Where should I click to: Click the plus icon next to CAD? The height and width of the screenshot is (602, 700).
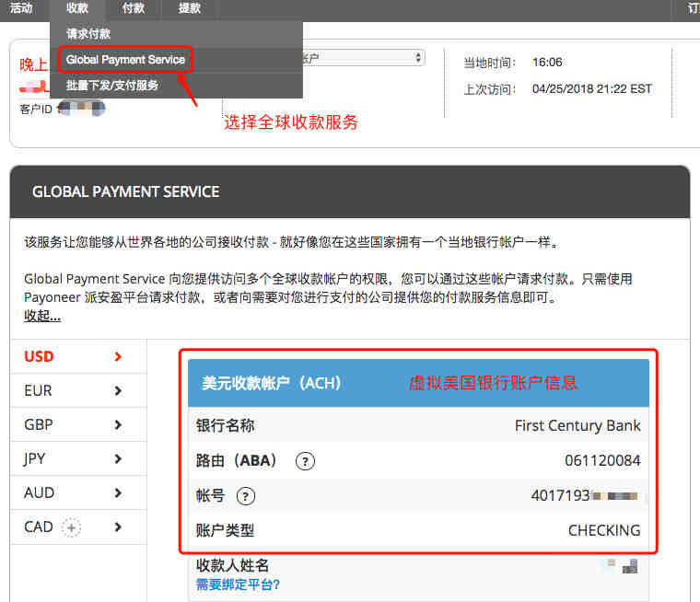tap(71, 527)
